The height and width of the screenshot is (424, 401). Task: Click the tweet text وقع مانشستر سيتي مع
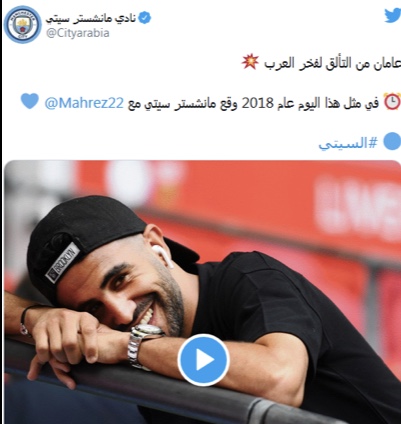tap(183, 103)
